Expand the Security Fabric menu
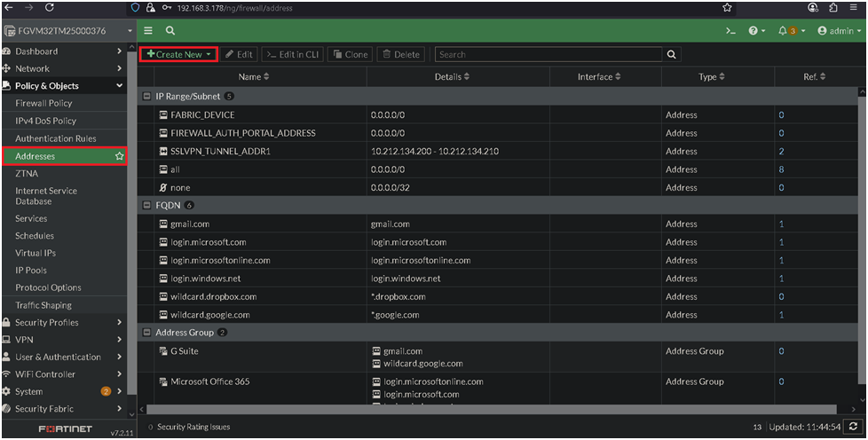 click(63, 408)
